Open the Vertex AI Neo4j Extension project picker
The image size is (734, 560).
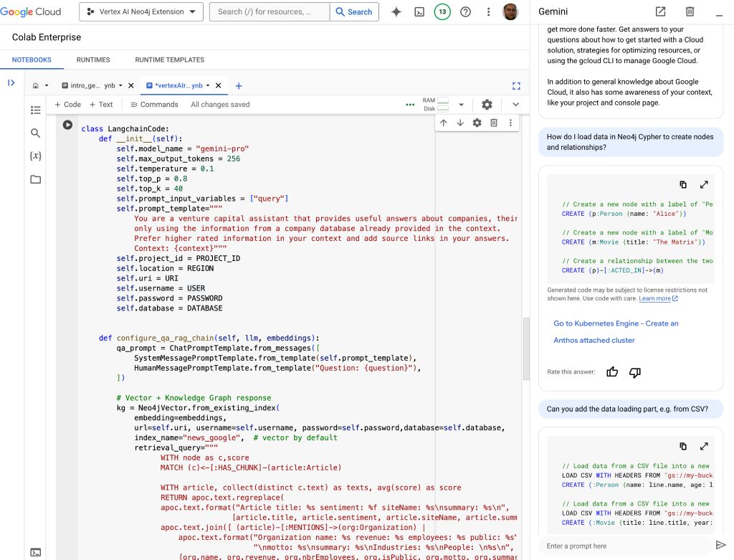point(141,11)
